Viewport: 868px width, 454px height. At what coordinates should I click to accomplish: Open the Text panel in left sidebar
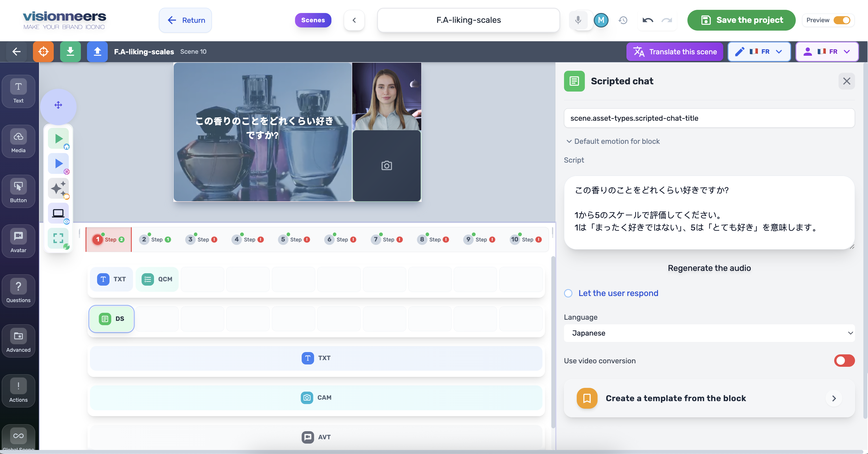coord(18,91)
